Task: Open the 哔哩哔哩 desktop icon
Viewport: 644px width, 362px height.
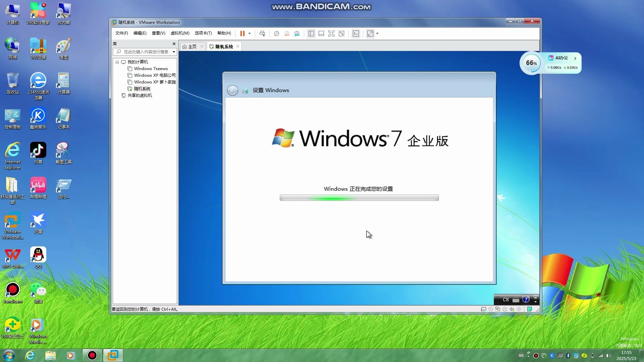Action: click(x=38, y=188)
